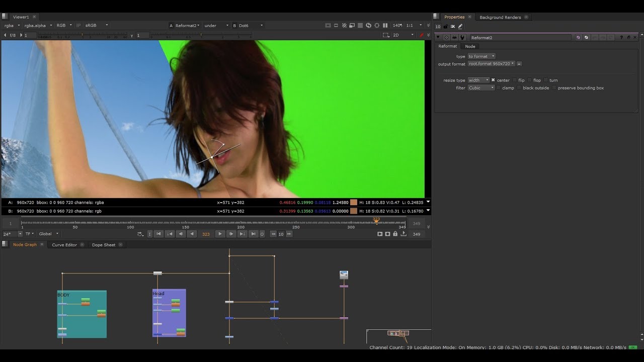Enable the flip checkbox
The image size is (644, 362).
click(x=515, y=80)
